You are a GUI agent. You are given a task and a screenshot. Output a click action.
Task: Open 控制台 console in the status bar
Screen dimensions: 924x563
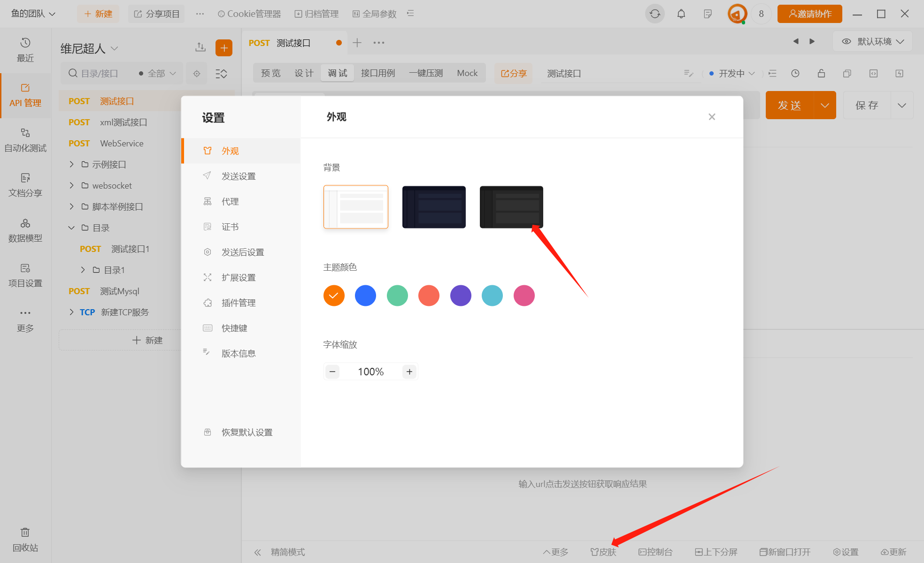tap(655, 552)
